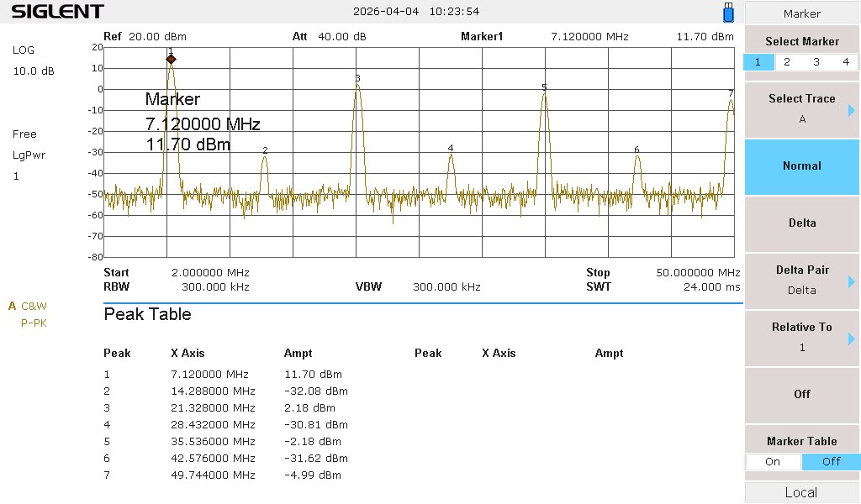Click the SIGLENT logo
Screen dimensions: 861x504
click(58, 11)
